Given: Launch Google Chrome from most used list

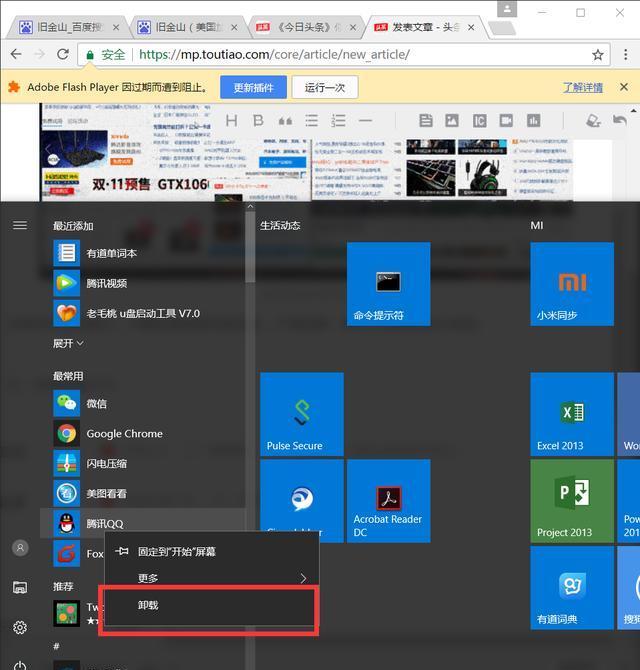Looking at the screenshot, I should point(143,434).
